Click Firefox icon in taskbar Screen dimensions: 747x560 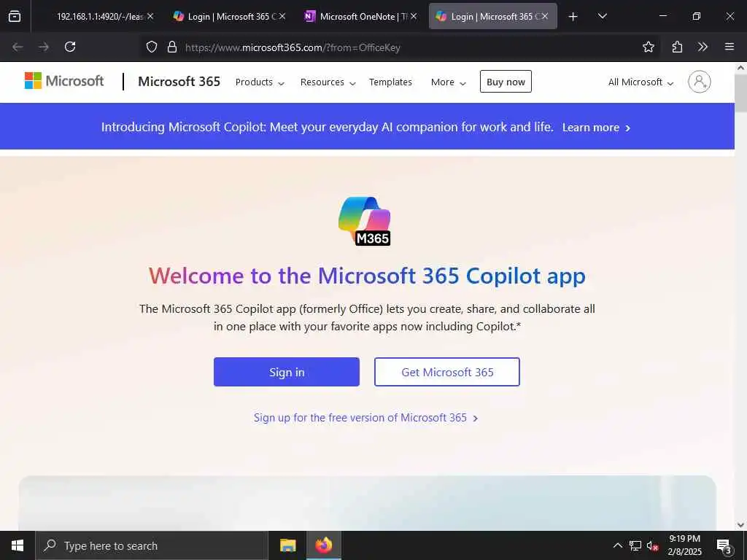point(323,545)
